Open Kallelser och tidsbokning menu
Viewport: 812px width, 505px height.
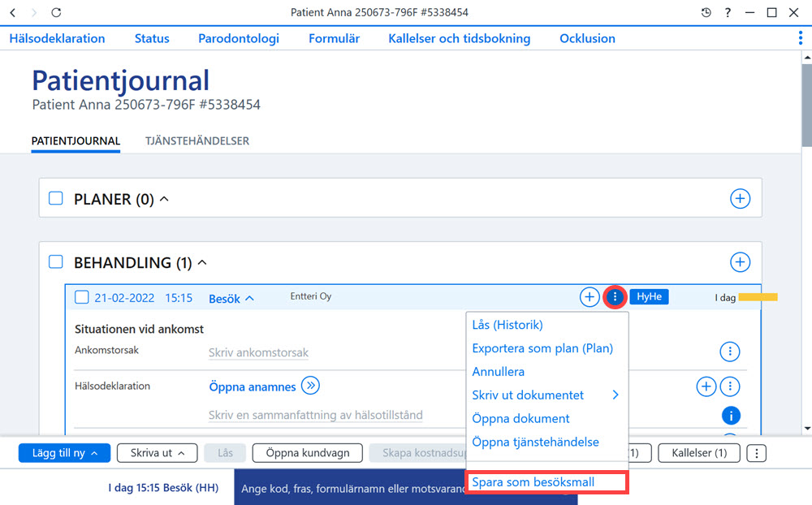click(x=460, y=38)
